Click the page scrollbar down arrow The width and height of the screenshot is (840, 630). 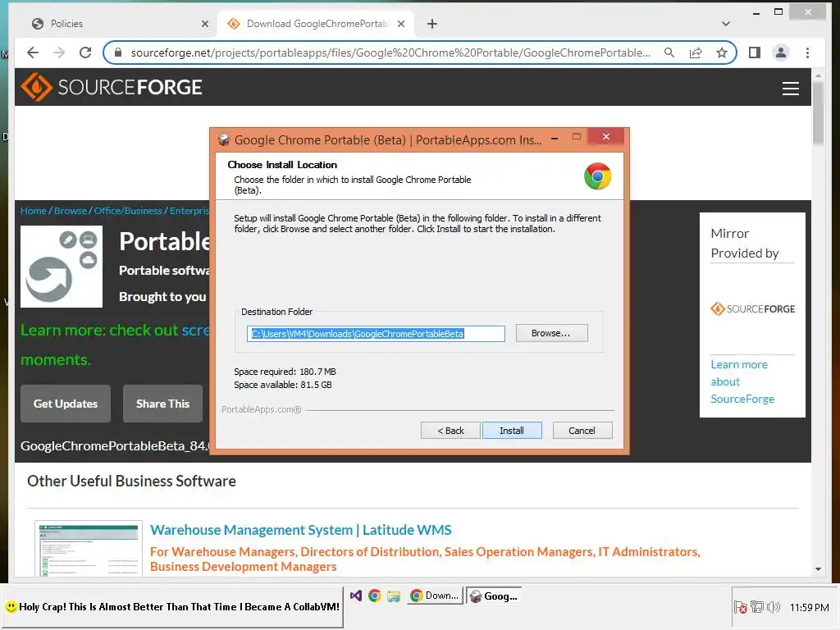[x=818, y=569]
